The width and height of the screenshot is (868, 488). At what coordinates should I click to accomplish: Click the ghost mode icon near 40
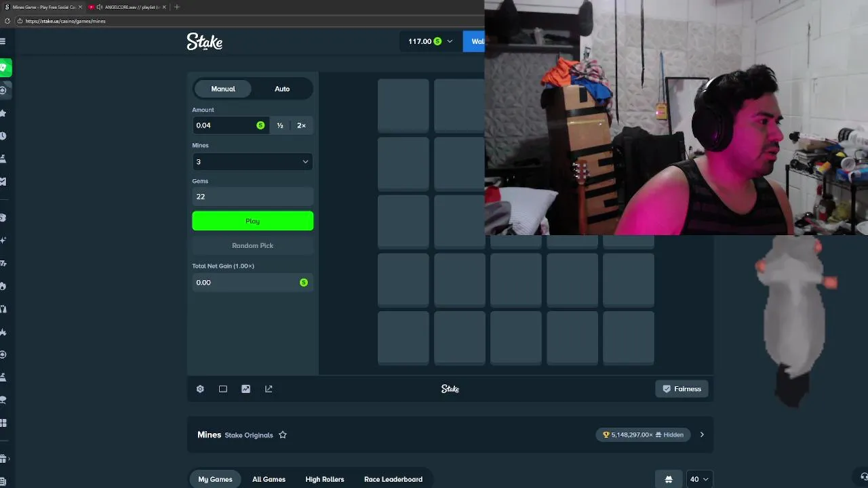pyautogui.click(x=669, y=479)
